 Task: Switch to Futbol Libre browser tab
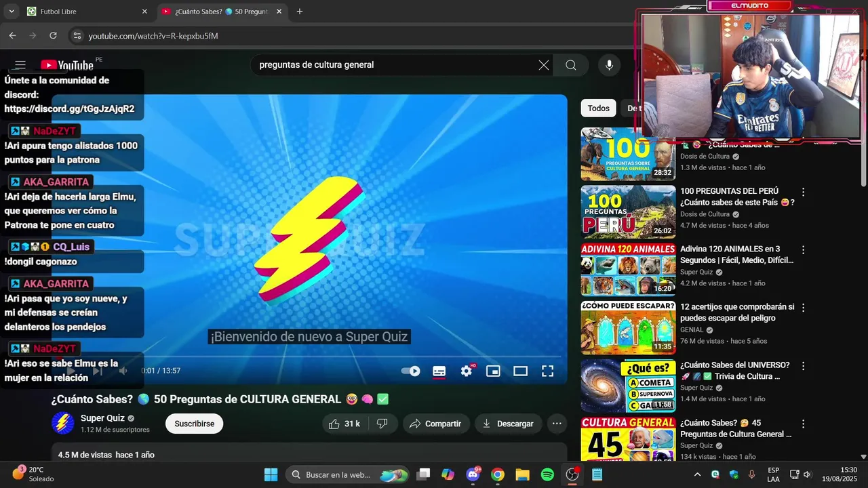(x=86, y=12)
